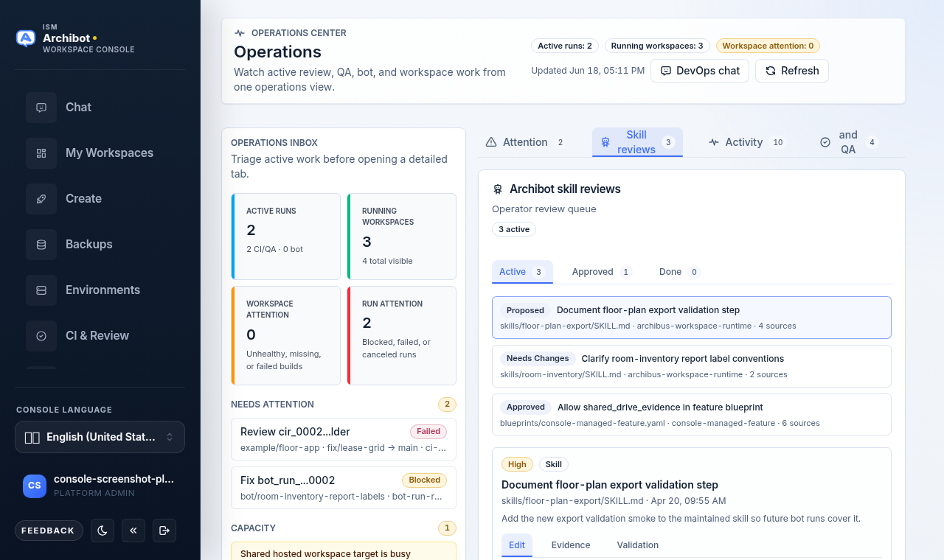Viewport: 944px width, 560px height.
Task: Click the My Workspaces grid icon
Action: tap(41, 153)
